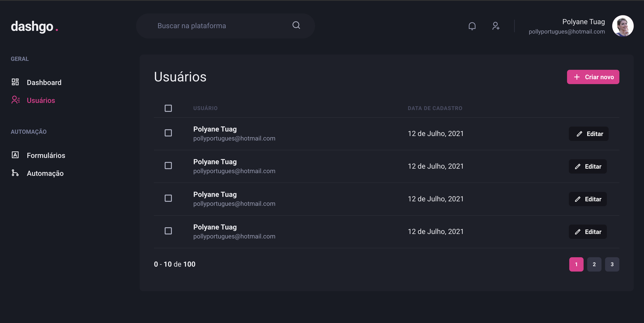Click Editar on the third user row
This screenshot has height=323, width=644.
[588, 199]
